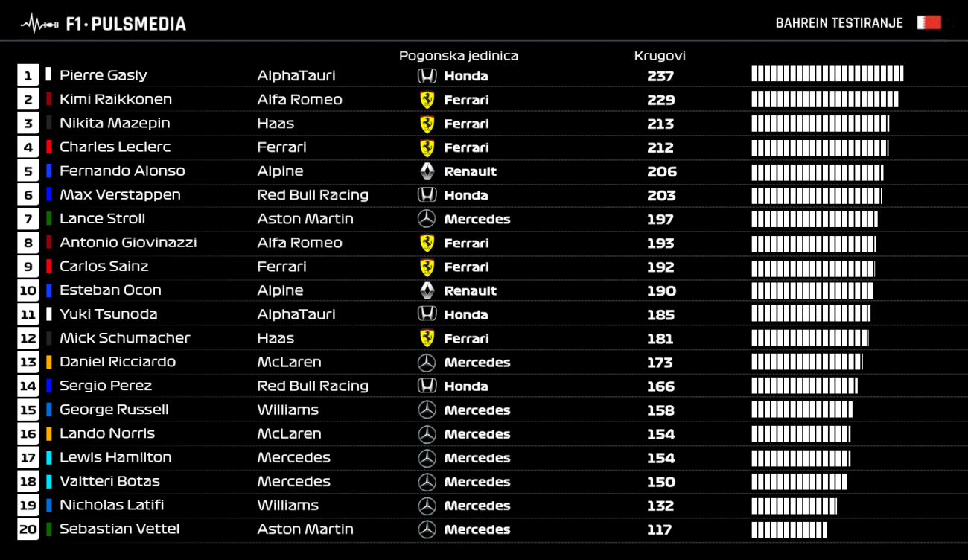Viewport: 968px width, 560px height.
Task: Click the Renault logo in Fernando Alonso's row
Action: pos(427,171)
